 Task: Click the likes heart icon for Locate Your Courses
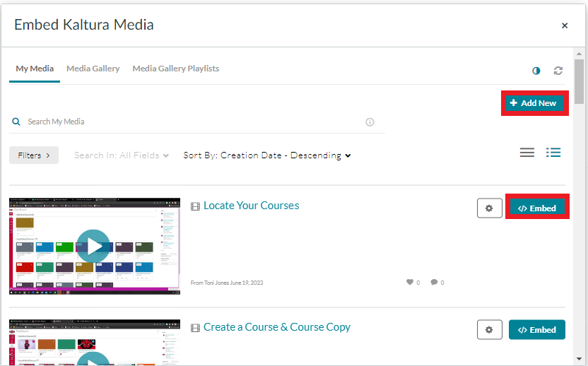pos(410,282)
